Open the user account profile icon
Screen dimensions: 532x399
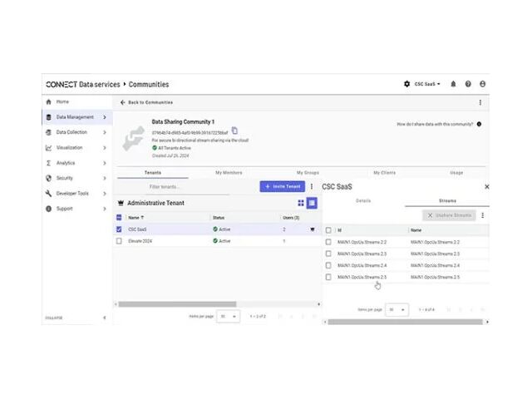(x=483, y=84)
